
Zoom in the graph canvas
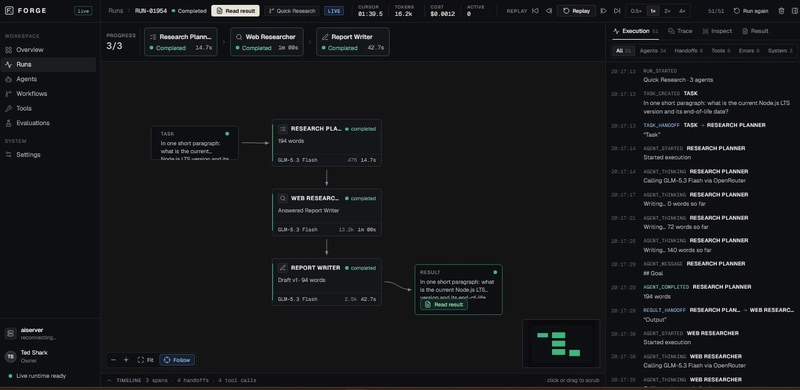pos(126,360)
